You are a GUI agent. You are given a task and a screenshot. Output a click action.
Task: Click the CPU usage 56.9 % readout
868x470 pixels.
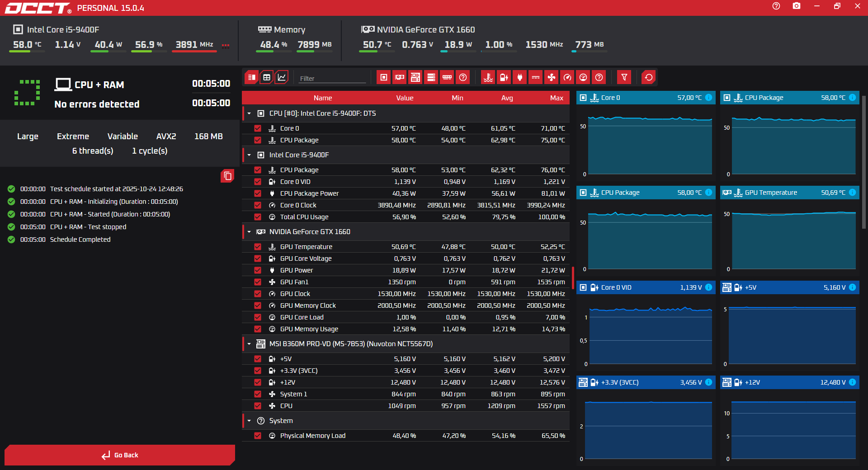tap(149, 45)
